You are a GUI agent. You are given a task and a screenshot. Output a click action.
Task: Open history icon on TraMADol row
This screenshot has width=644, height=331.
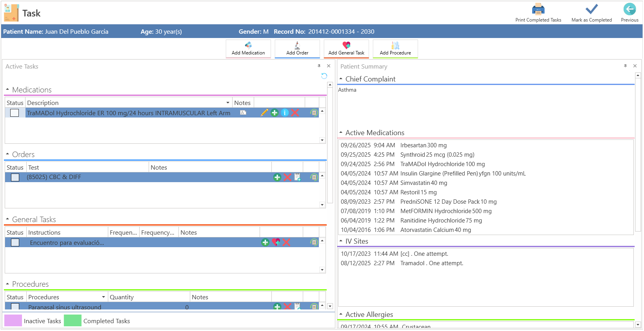coord(314,113)
